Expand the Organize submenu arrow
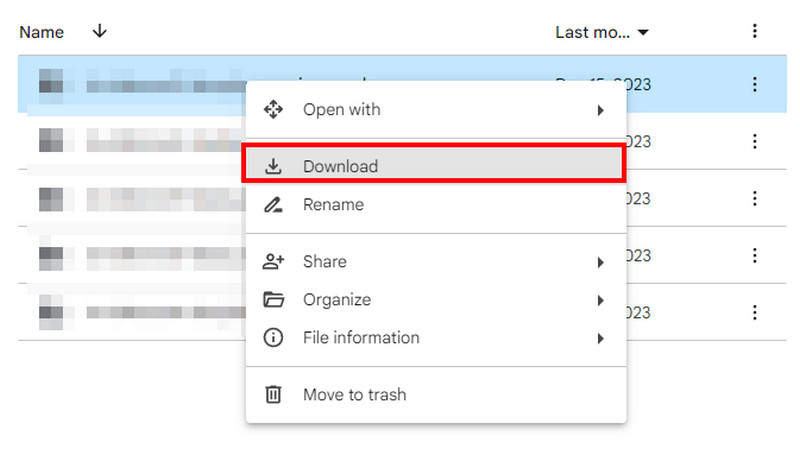Screen dimensions: 800x449 click(x=601, y=300)
